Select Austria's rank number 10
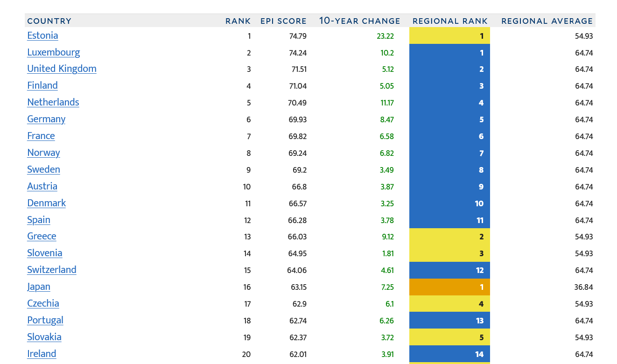This screenshot has width=617, height=364. tap(247, 187)
